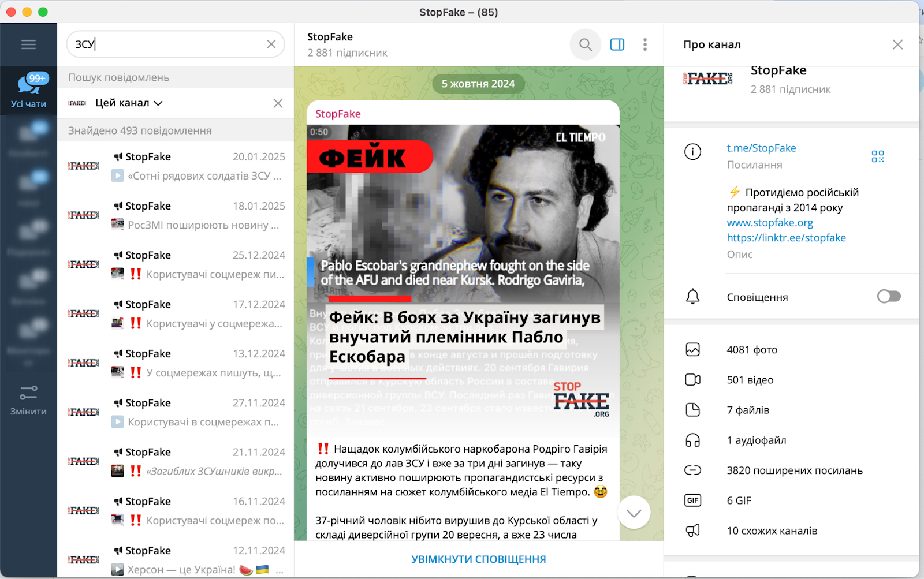Click the file icon beside 7 файлів
The image size is (924, 579).
click(692, 410)
